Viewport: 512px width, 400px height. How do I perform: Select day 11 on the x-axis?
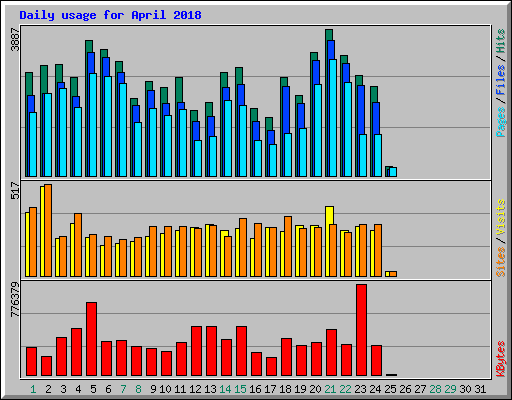[180, 389]
